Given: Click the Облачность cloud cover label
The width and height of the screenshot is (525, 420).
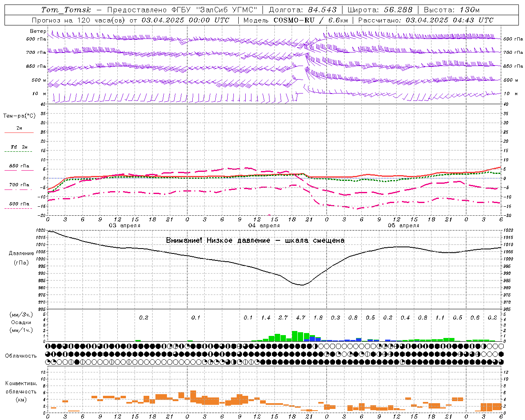Looking at the screenshot, I should click(x=21, y=356).
